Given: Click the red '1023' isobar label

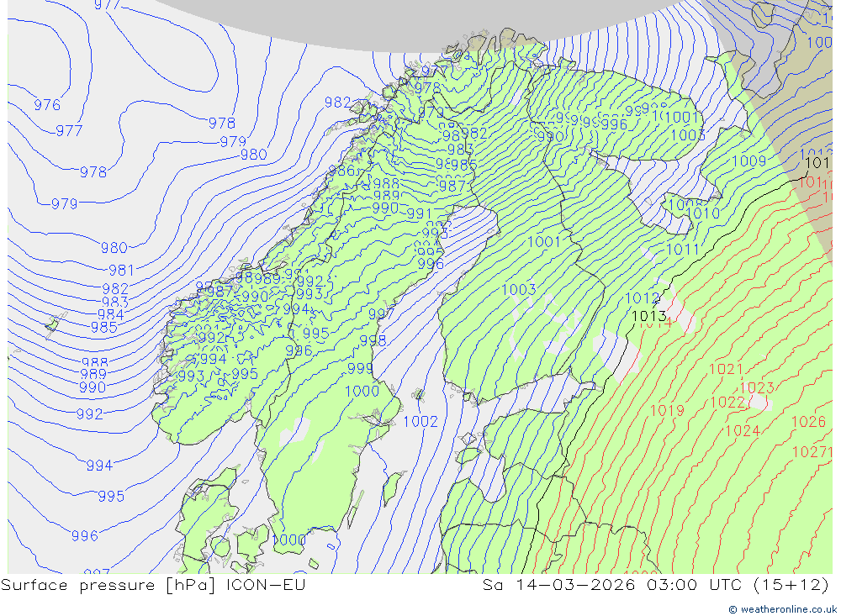Looking at the screenshot, I should point(757,387).
